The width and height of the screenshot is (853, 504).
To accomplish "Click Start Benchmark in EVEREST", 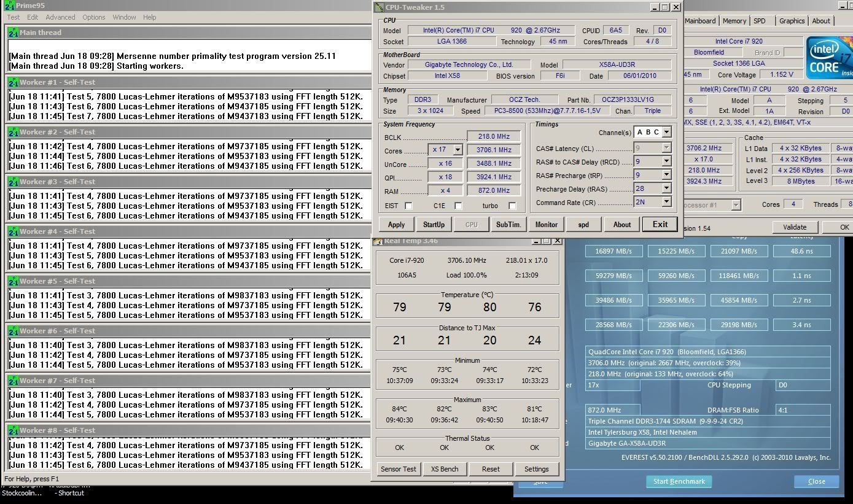I will pos(679,481).
